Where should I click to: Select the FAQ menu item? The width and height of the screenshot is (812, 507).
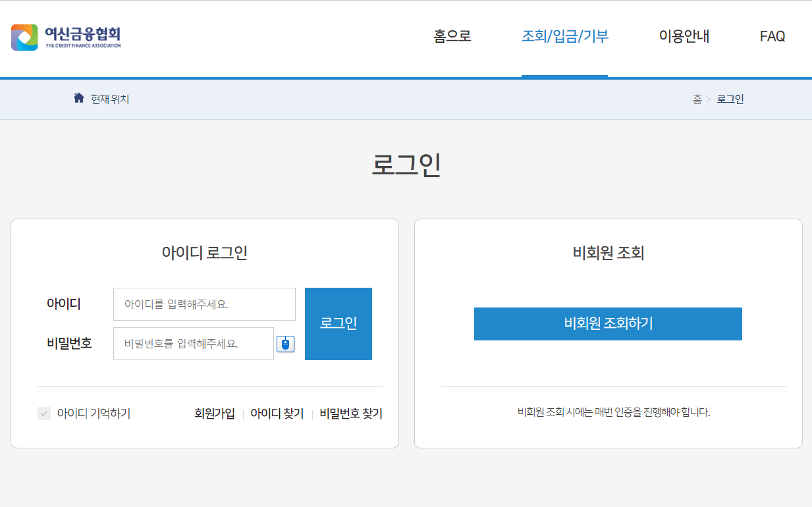(x=772, y=36)
